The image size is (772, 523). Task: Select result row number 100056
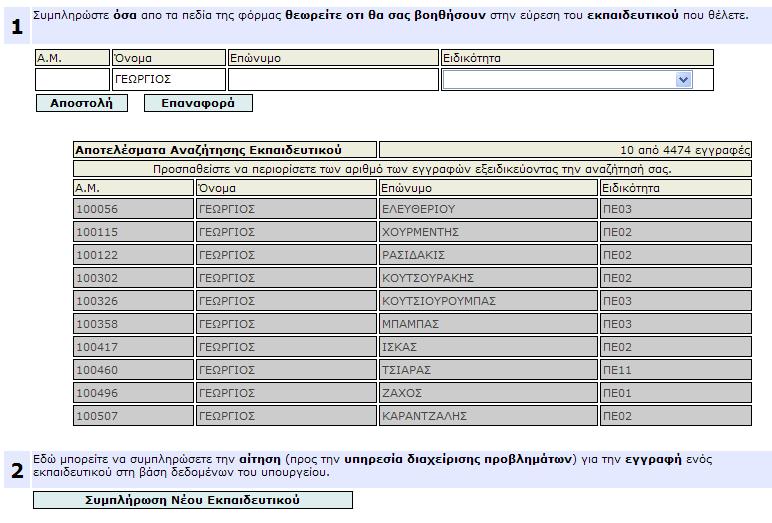click(x=412, y=209)
